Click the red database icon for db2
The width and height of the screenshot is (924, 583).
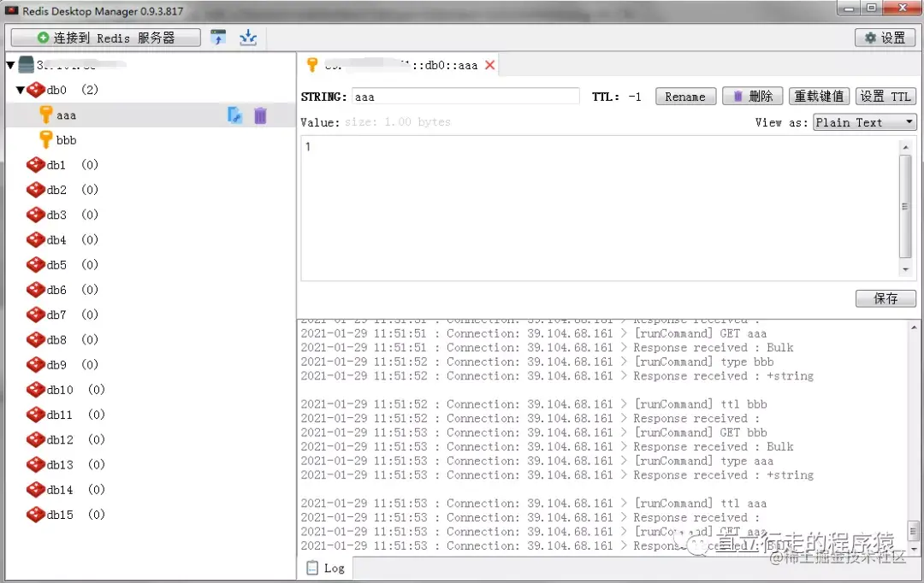(36, 190)
